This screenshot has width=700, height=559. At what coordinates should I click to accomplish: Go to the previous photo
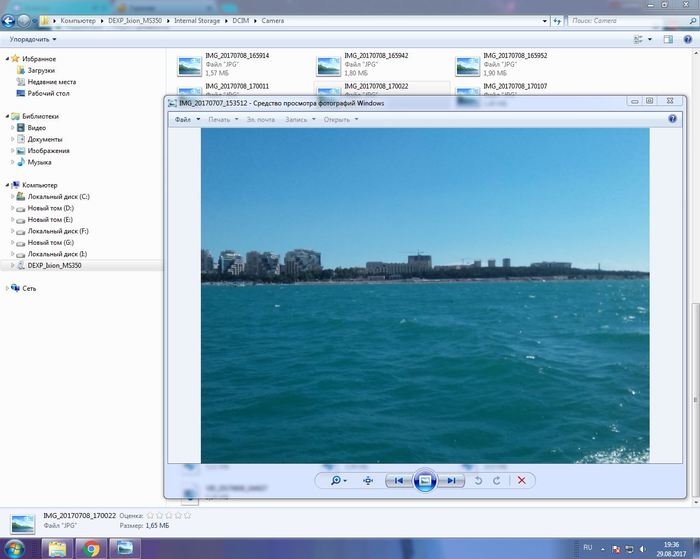pos(399,481)
